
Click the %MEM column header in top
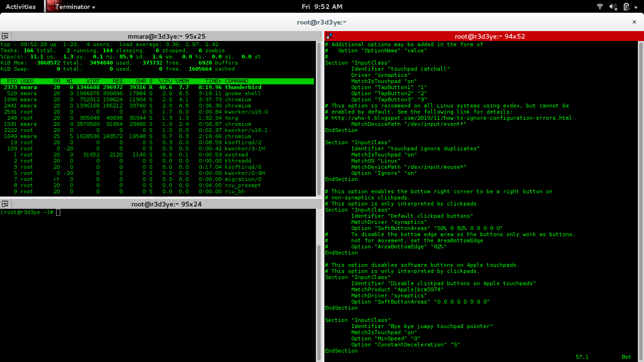click(x=182, y=81)
